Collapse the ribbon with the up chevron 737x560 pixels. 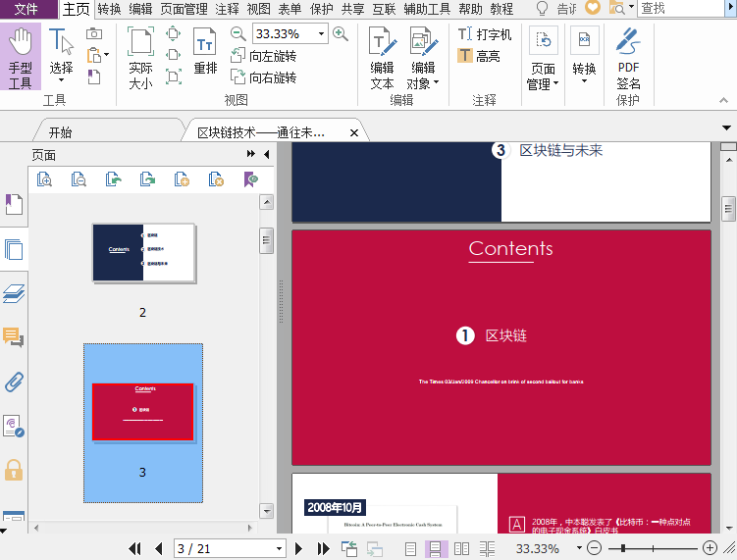[724, 100]
